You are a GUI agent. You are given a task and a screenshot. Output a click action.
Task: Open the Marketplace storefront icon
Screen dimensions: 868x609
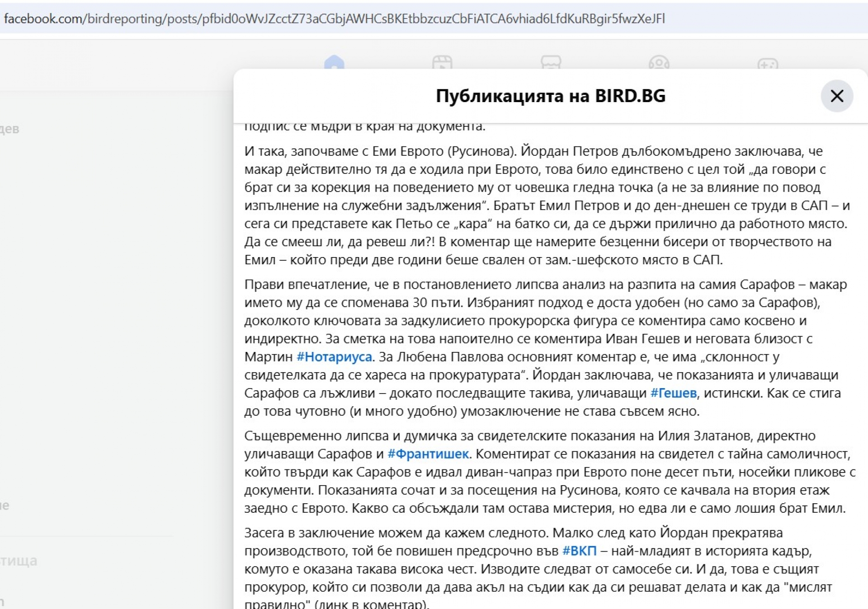point(551,62)
